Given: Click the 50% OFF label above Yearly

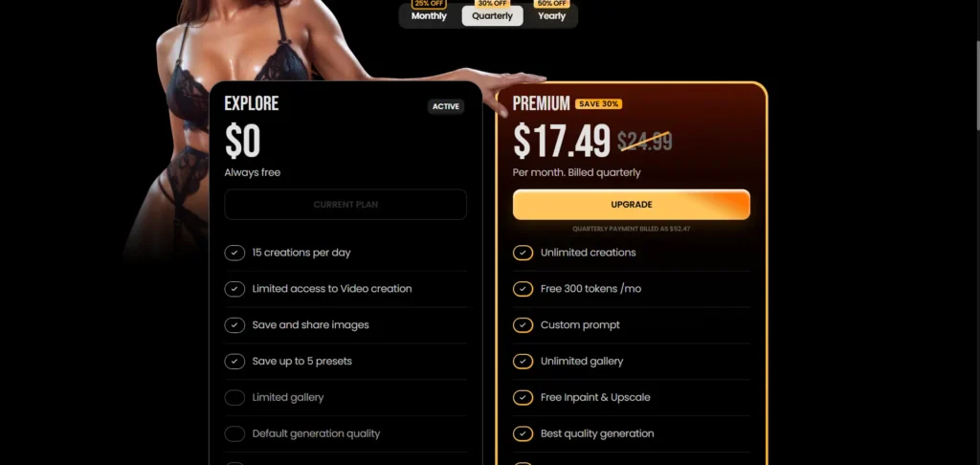Looking at the screenshot, I should (x=551, y=4).
